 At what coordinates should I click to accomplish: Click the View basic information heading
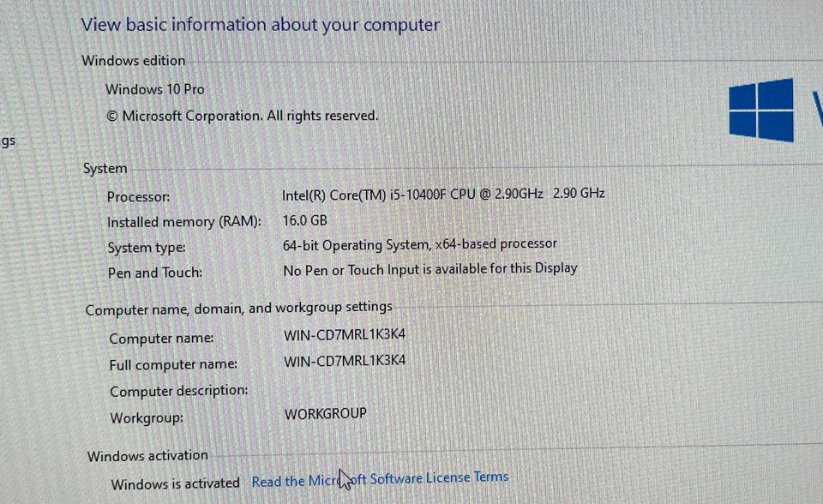point(261,25)
